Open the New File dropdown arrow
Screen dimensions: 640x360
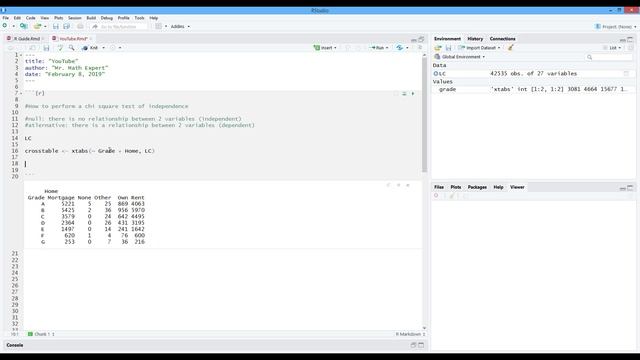13,27
